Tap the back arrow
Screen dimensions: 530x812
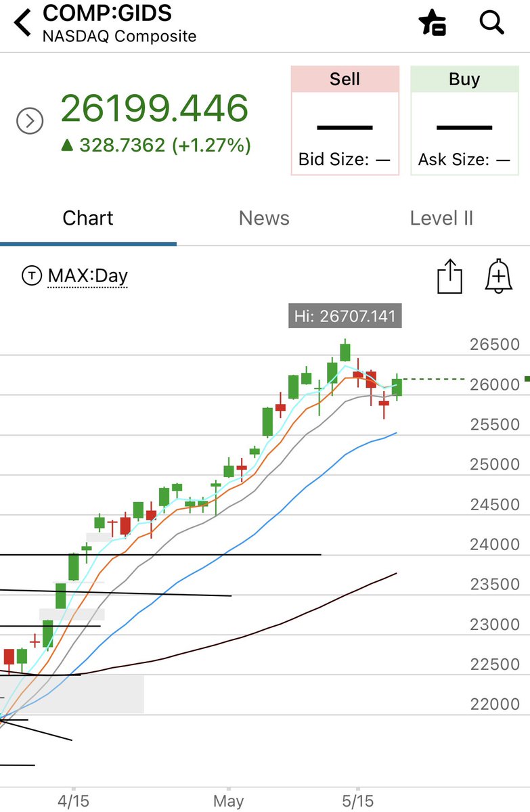coord(23,22)
